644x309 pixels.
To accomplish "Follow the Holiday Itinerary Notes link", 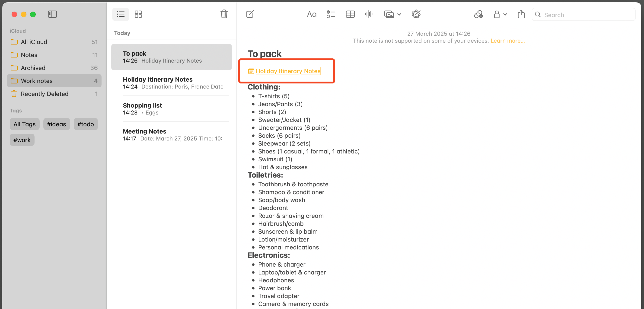I will pos(288,71).
